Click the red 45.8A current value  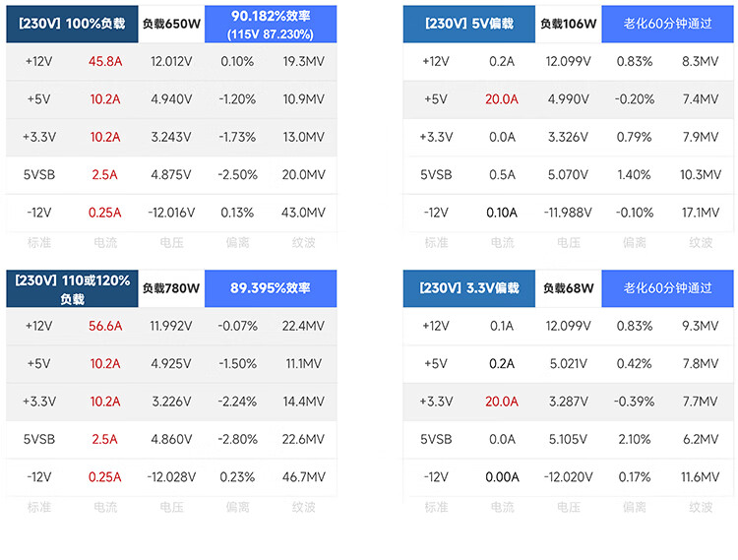(x=104, y=61)
